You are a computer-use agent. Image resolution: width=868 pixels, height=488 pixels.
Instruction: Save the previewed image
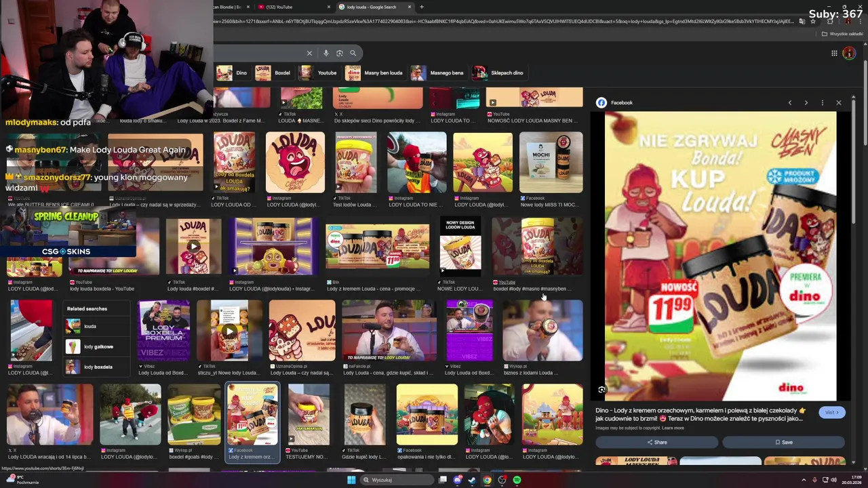coord(783,442)
